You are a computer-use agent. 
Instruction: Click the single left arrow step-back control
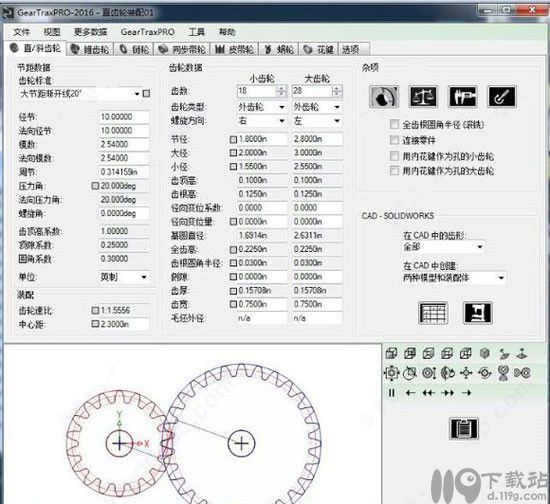(410, 393)
